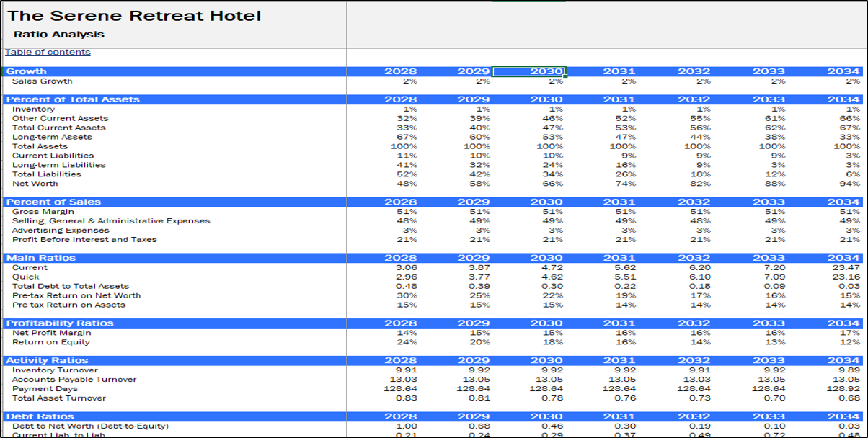Click the Payment Days value for 2034
Screen dimensions: 868x438
coord(843,389)
